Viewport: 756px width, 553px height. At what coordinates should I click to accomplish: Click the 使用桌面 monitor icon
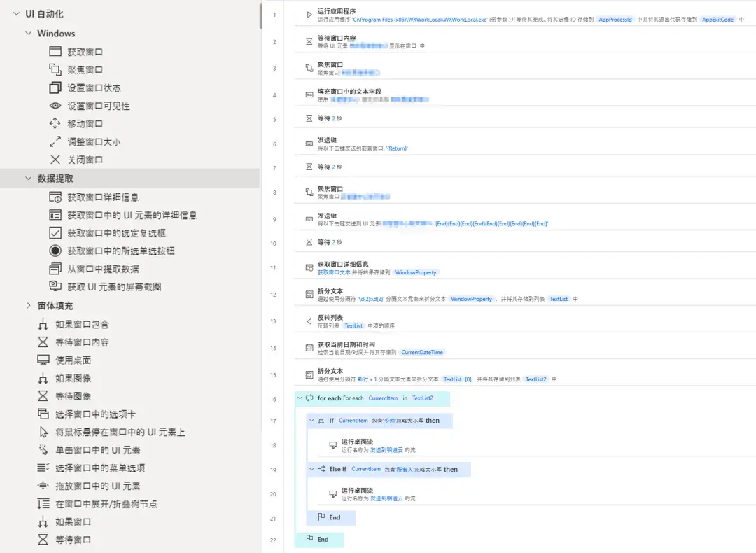point(43,360)
